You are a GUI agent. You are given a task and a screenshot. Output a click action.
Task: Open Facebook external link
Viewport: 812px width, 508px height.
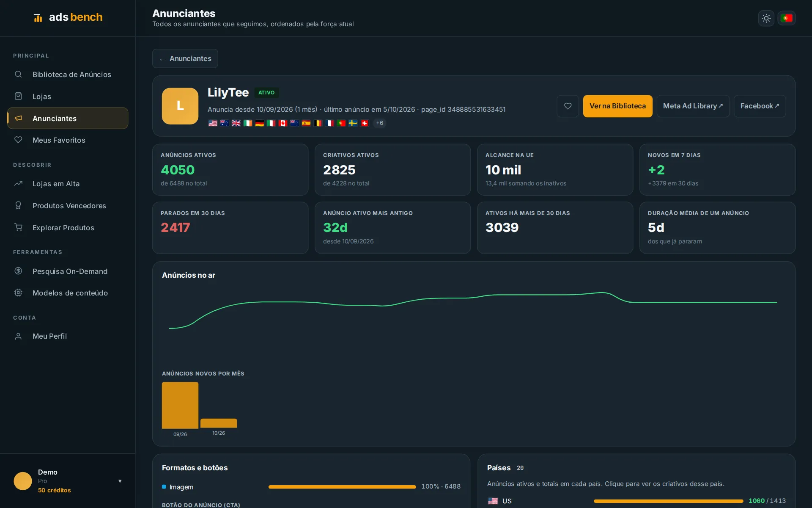coord(760,106)
